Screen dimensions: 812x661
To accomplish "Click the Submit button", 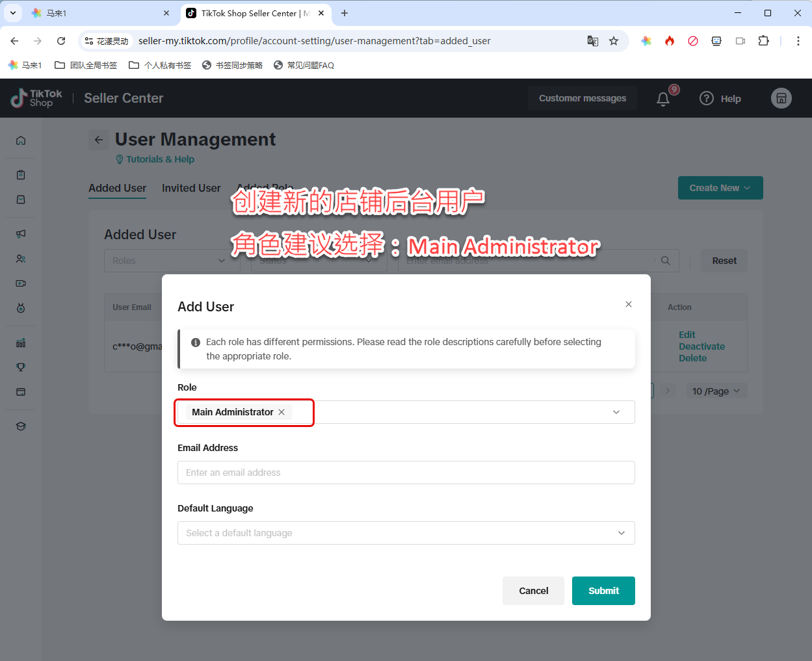I will (x=603, y=591).
